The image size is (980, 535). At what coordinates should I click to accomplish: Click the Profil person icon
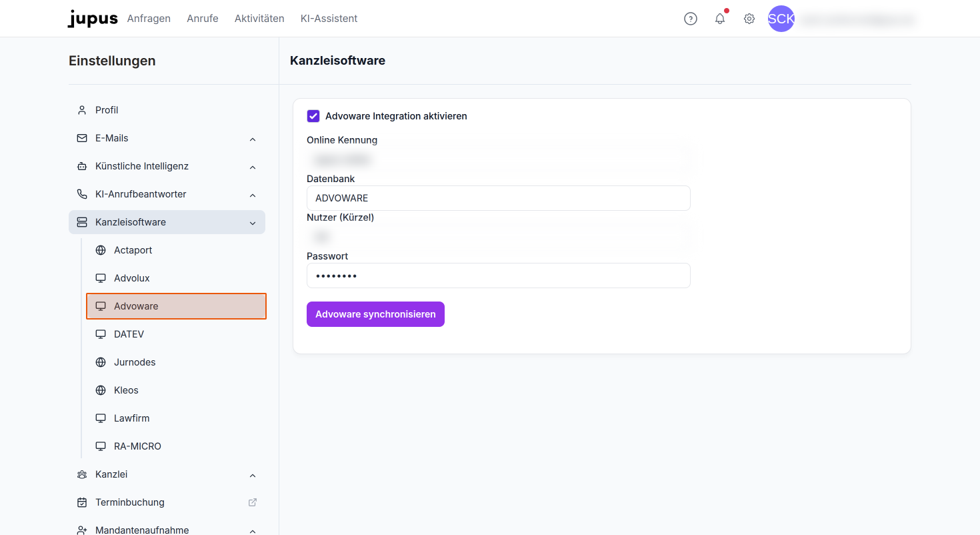[82, 110]
